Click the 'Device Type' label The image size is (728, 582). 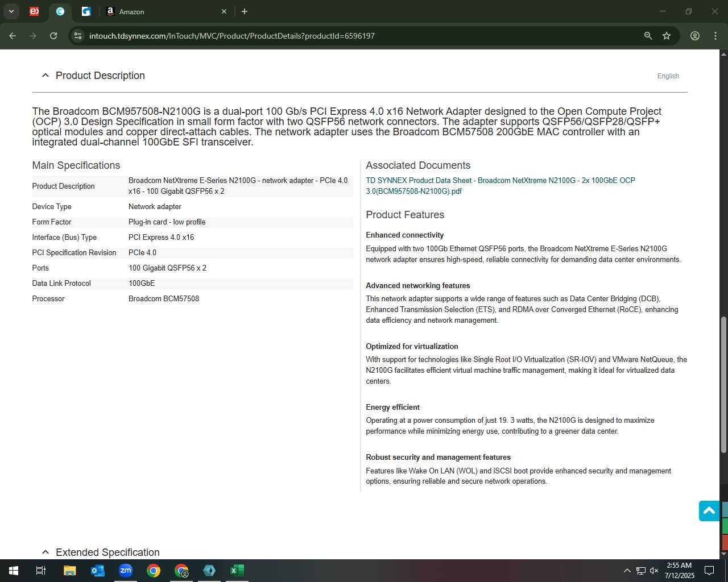pos(52,206)
